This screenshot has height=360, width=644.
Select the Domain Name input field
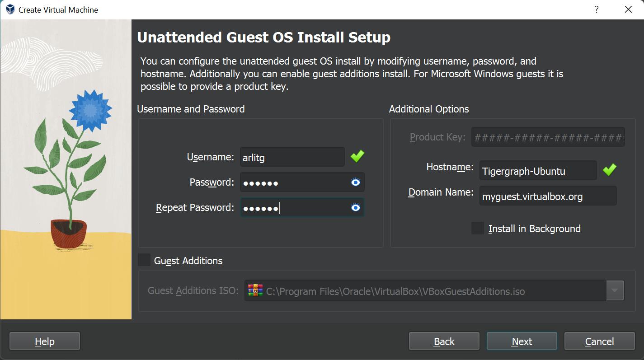(548, 196)
